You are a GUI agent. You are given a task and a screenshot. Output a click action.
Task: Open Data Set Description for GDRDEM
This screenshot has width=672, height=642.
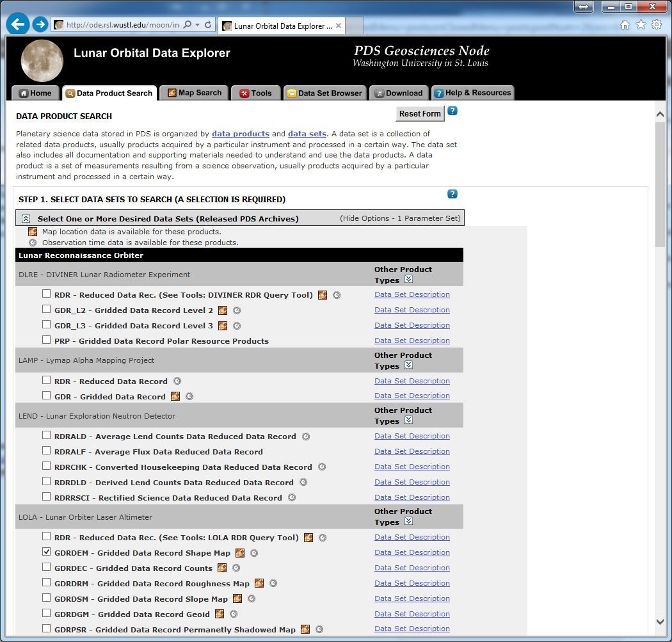[412, 552]
